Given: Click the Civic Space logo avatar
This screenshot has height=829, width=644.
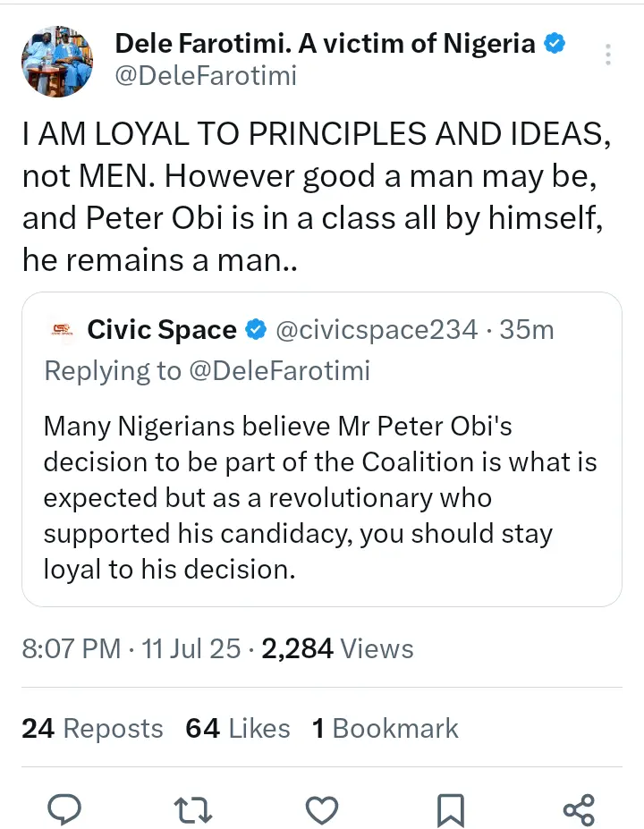Looking at the screenshot, I should click(x=61, y=331).
